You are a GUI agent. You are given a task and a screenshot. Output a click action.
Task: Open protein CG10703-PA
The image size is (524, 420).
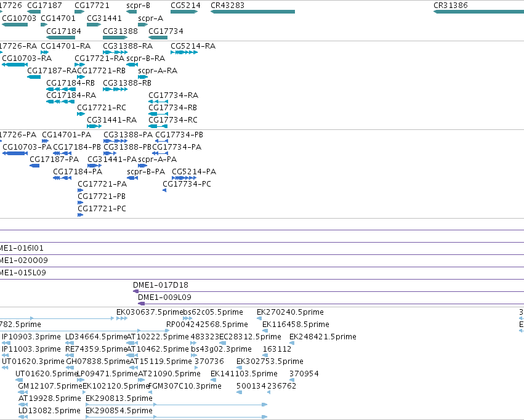[15, 153]
